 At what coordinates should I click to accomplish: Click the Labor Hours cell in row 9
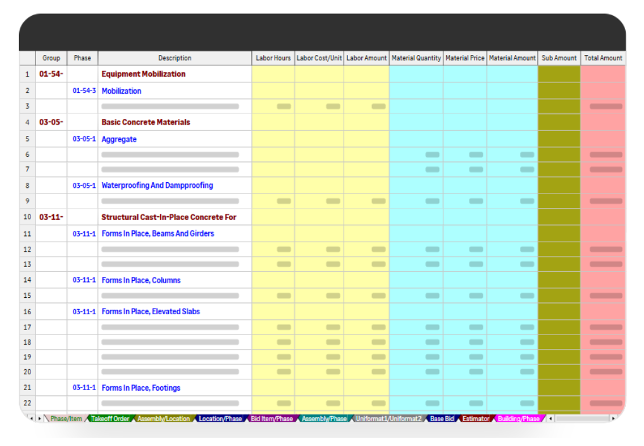pyautogui.click(x=273, y=201)
